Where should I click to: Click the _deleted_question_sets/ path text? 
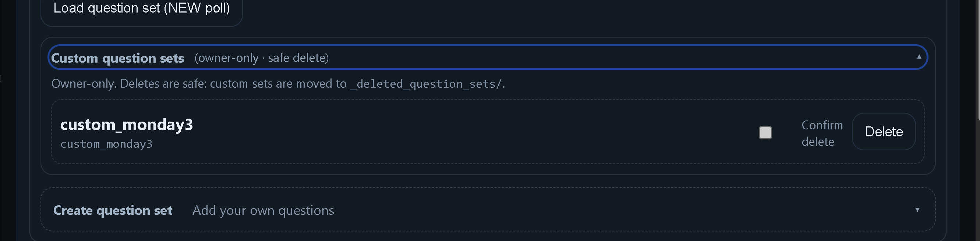(x=426, y=84)
